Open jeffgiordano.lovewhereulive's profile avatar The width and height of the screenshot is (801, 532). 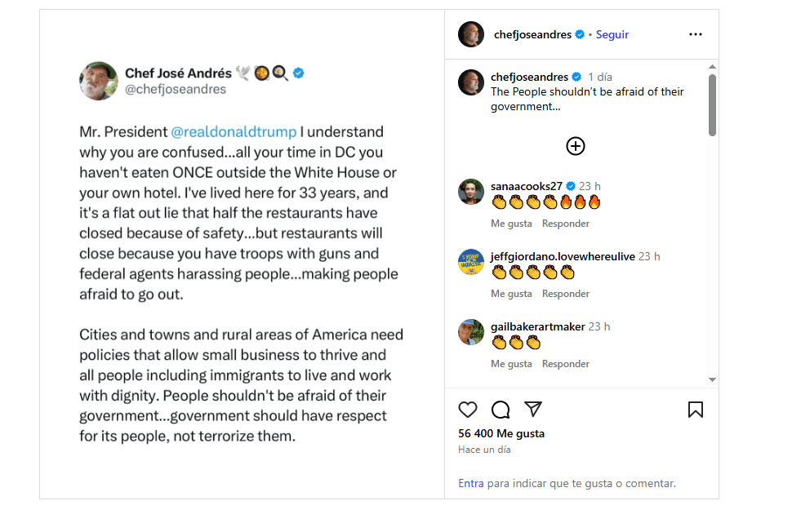471,262
